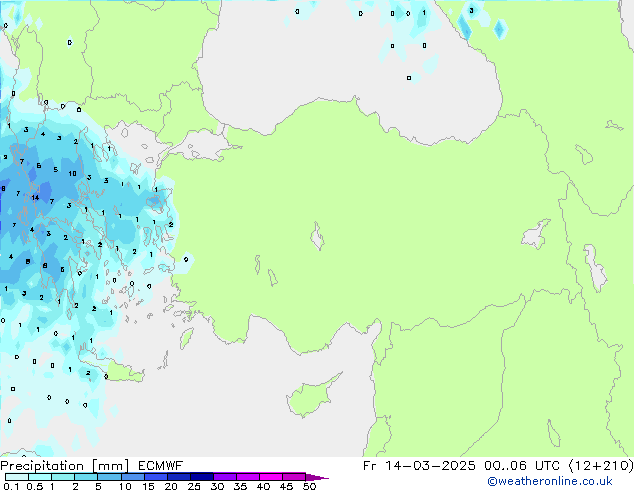Click the 'Fr' weekday label

(x=370, y=466)
